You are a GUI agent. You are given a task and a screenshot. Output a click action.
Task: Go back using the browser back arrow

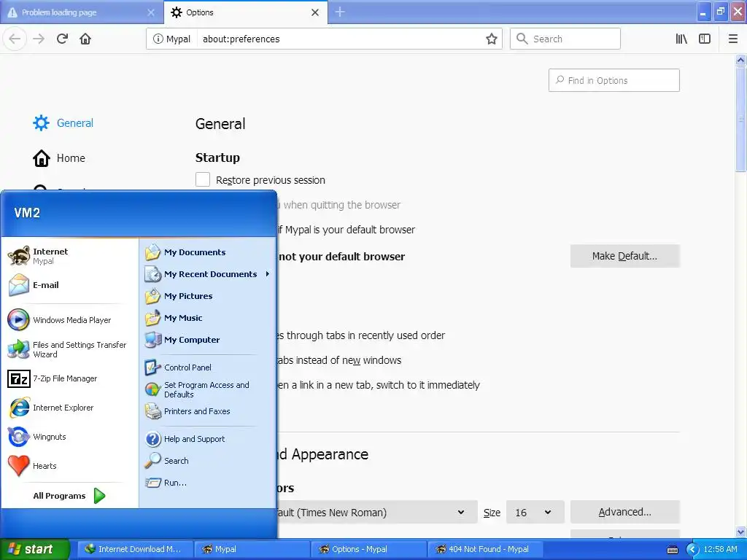pyautogui.click(x=15, y=39)
